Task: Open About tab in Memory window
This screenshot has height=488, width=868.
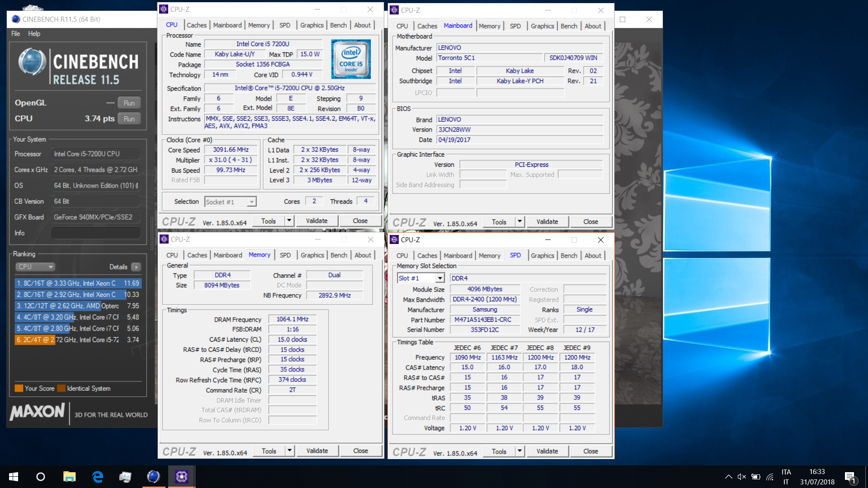Action: 363,255
